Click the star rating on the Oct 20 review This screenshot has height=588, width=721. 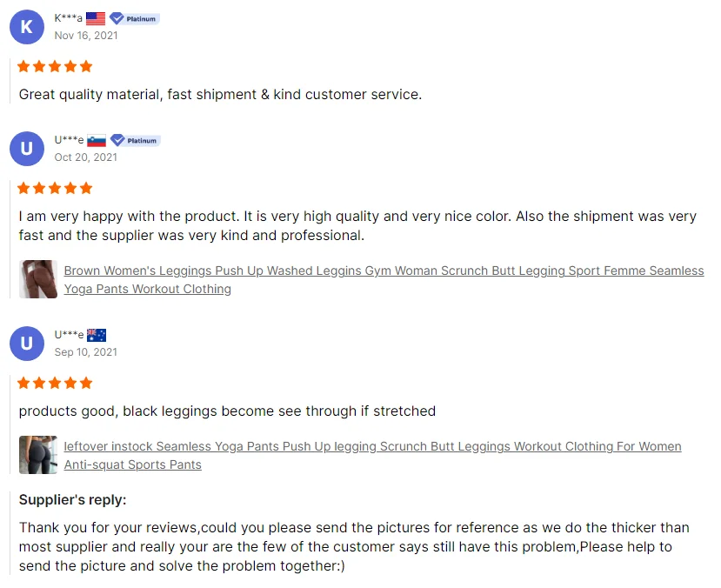(55, 189)
